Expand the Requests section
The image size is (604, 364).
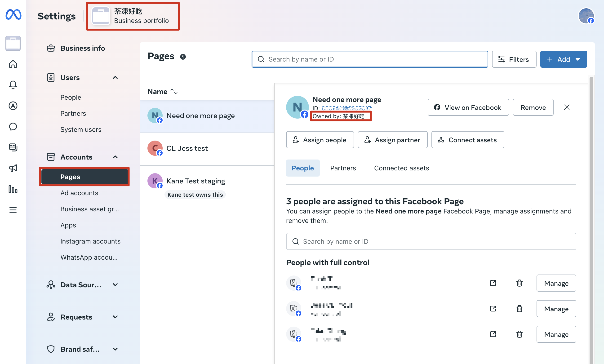click(x=115, y=317)
